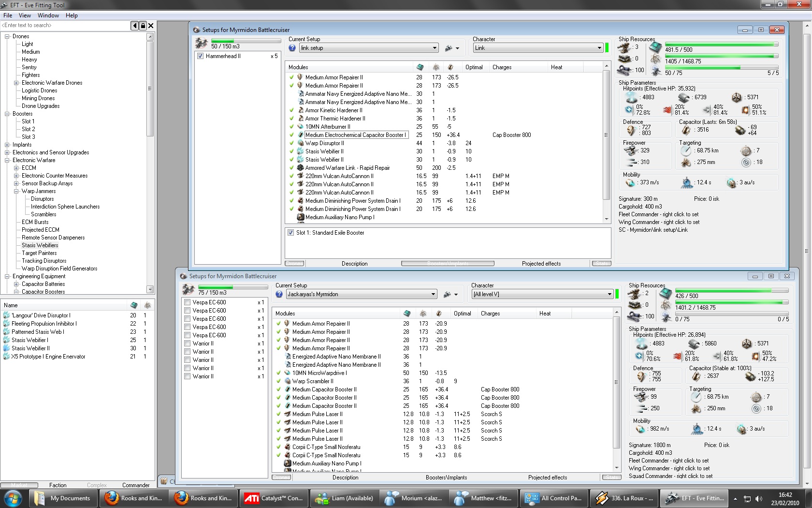Click the CPU resource icon in lower Ship Resources
The image size is (812, 508).
tap(666, 294)
